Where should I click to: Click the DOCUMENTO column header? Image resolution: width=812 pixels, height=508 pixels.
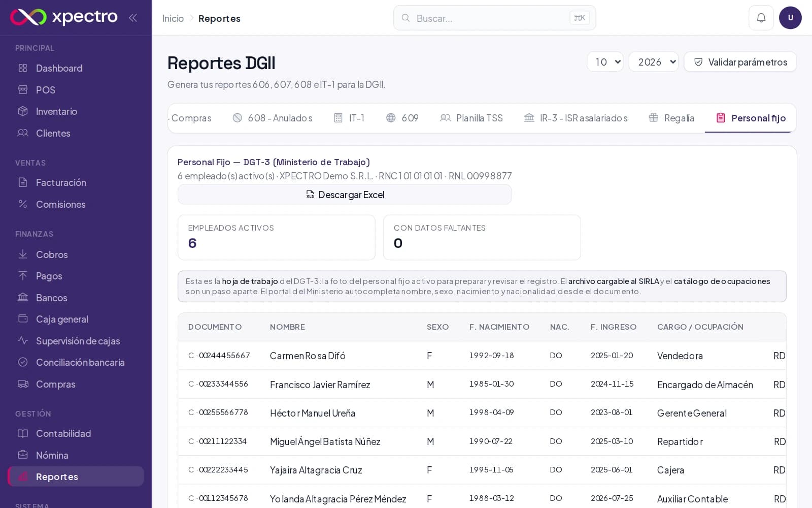pyautogui.click(x=215, y=327)
